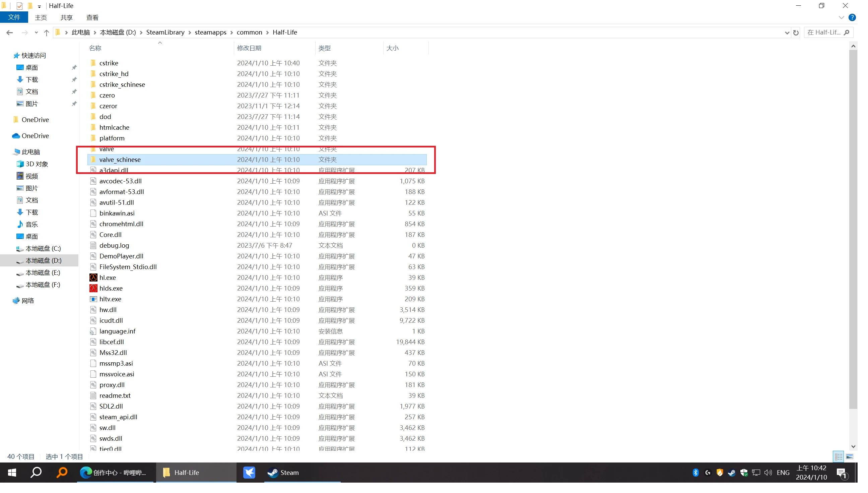Viewport: 868px width, 493px height.
Task: Click the search Half-Life input box
Action: pos(824,33)
